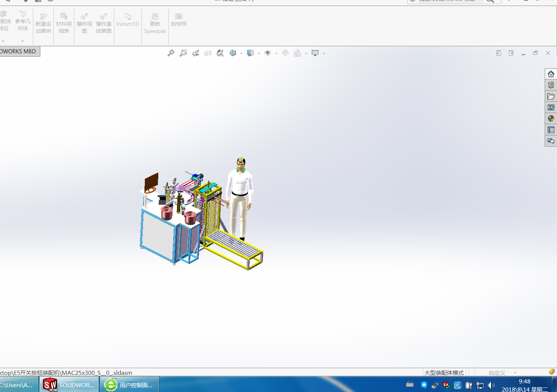The height and width of the screenshot is (392, 557).
Task: Click the help search magnifier button
Action: (x=490, y=1)
